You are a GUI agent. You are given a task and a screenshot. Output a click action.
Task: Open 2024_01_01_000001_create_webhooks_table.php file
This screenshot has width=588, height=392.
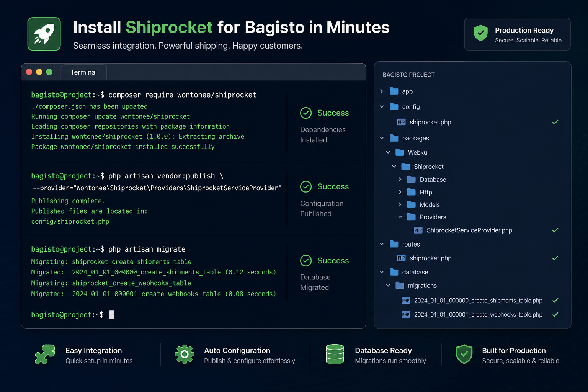[x=478, y=315]
